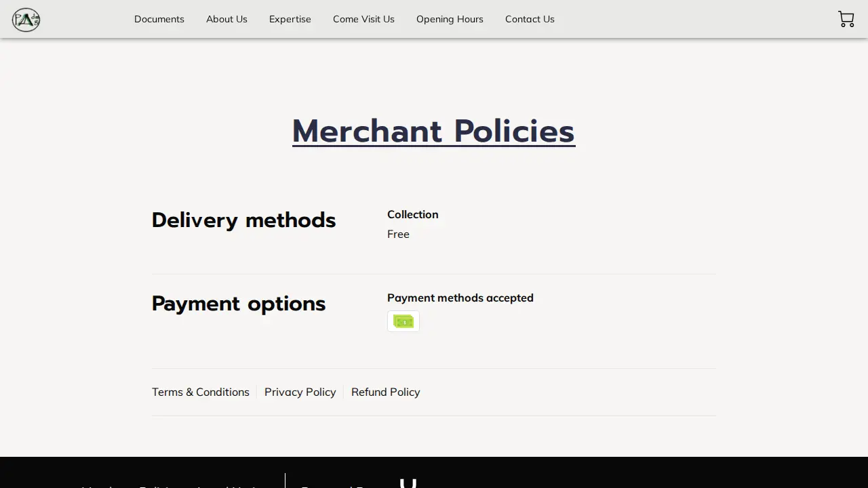Open the shopping cart icon

tap(846, 19)
